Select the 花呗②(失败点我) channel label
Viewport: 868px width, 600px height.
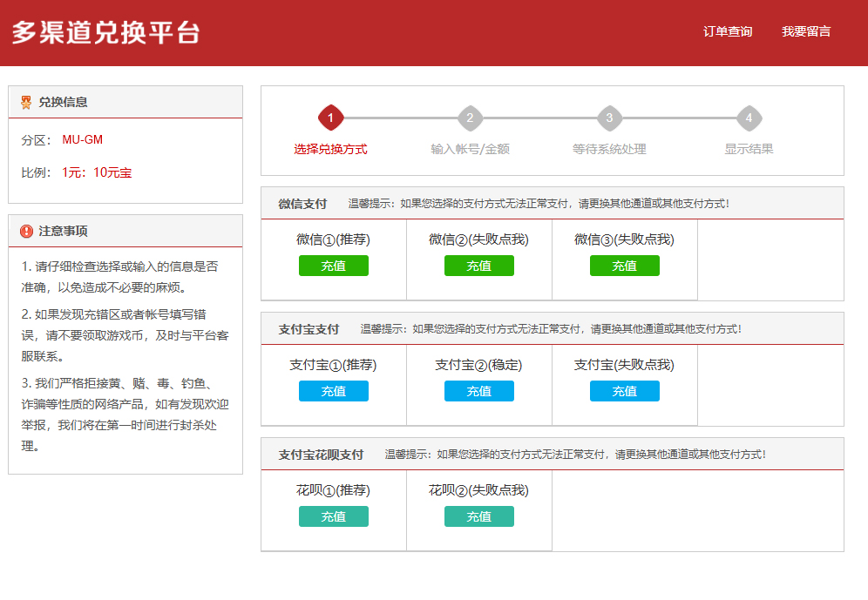pyautogui.click(x=478, y=490)
